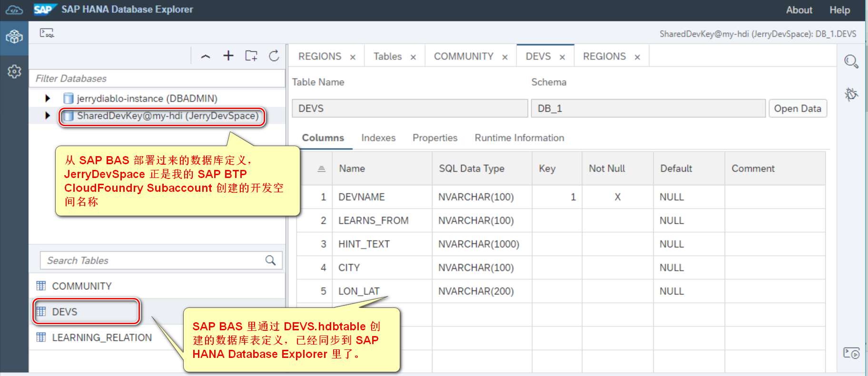
Task: Click the COMMUNITY table icon
Action: (41, 286)
